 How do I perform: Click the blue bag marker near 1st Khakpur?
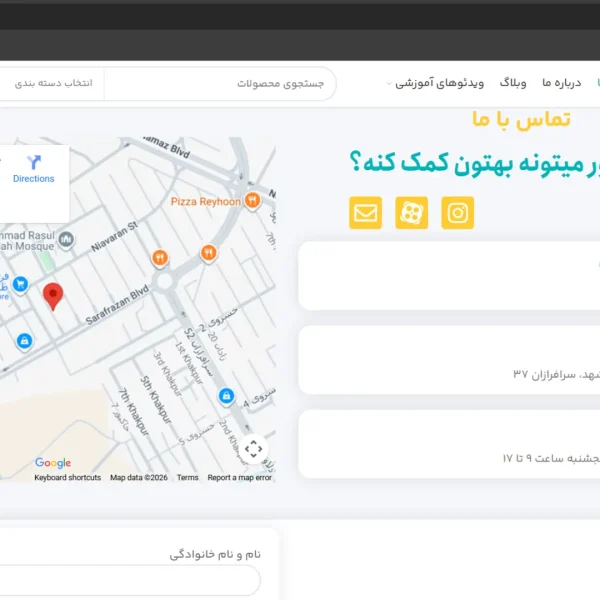tap(226, 396)
